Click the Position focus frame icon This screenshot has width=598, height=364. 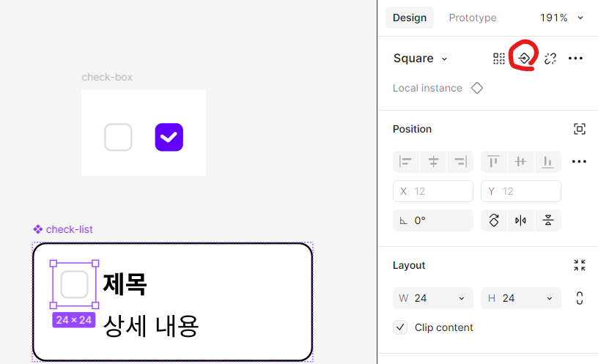(579, 129)
